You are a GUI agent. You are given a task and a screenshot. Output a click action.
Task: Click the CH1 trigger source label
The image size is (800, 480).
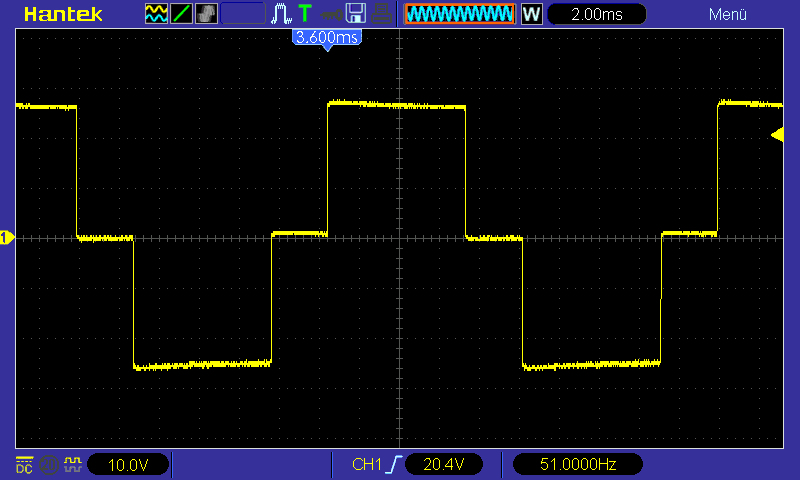click(x=367, y=465)
